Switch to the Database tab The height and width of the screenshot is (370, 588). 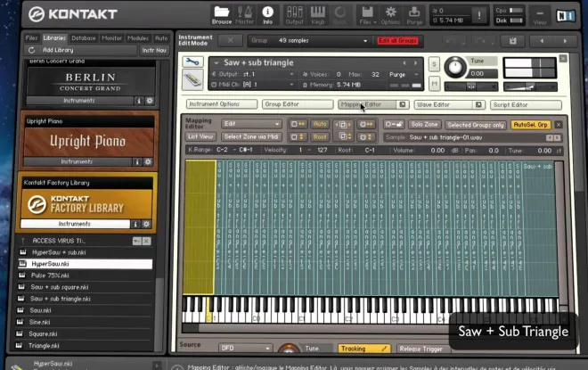coord(83,38)
